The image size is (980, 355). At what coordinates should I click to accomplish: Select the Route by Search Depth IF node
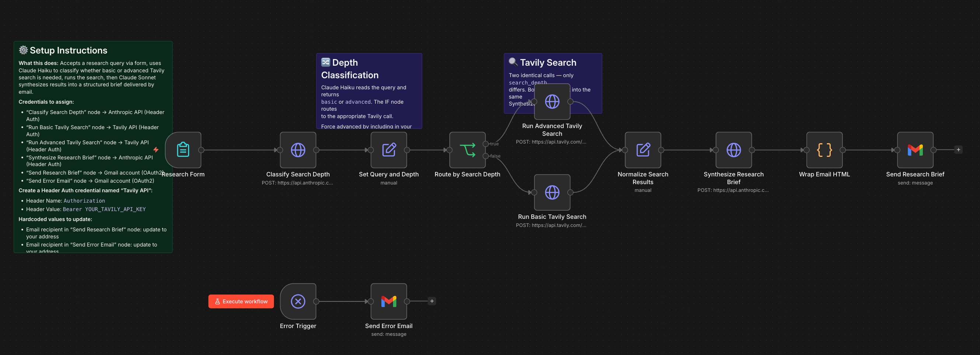tap(468, 150)
